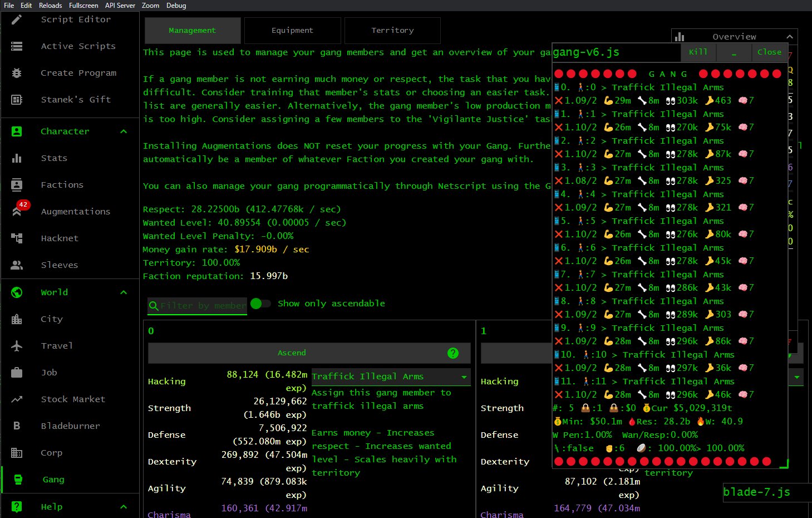Image resolution: width=812 pixels, height=518 pixels.
Task: Switch to the Equipment tab
Action: pyautogui.click(x=293, y=31)
